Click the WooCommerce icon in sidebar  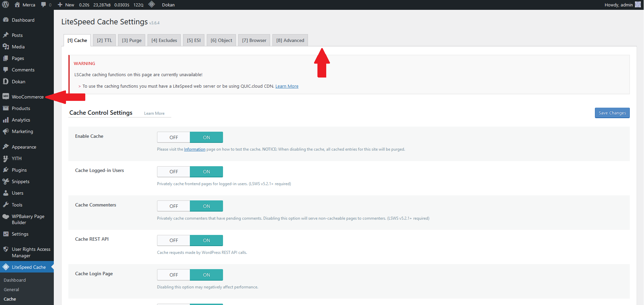click(x=6, y=96)
